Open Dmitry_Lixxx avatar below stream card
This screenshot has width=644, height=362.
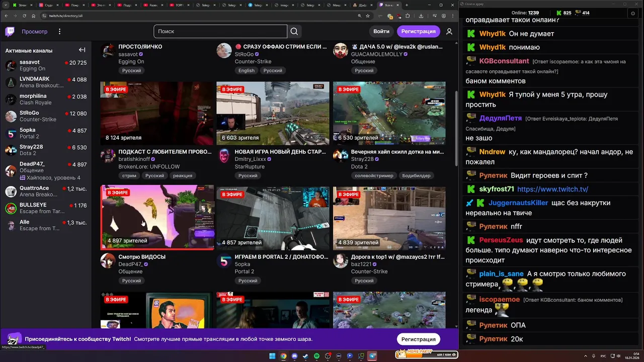coord(224,156)
